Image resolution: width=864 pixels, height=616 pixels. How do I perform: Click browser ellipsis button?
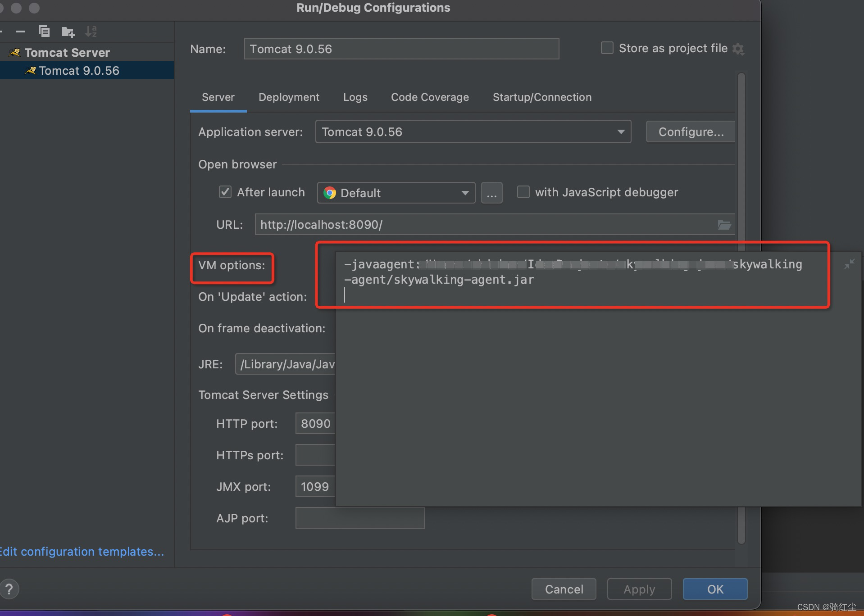(x=491, y=193)
